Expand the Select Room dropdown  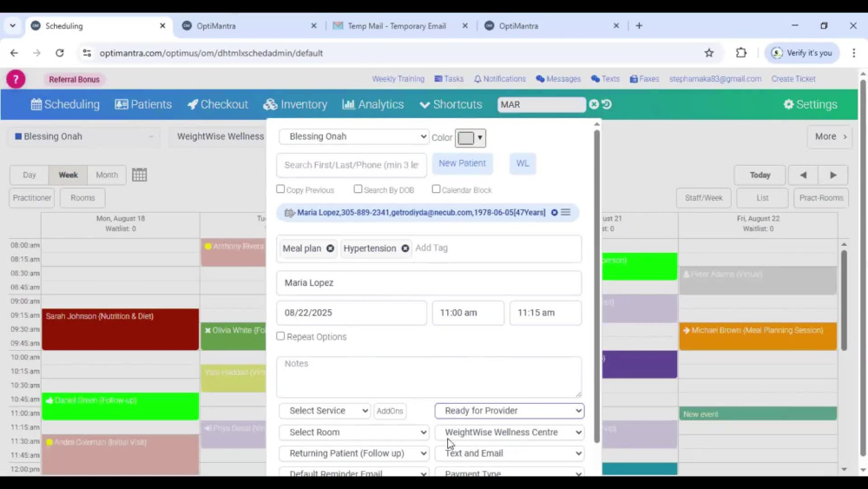coord(354,432)
